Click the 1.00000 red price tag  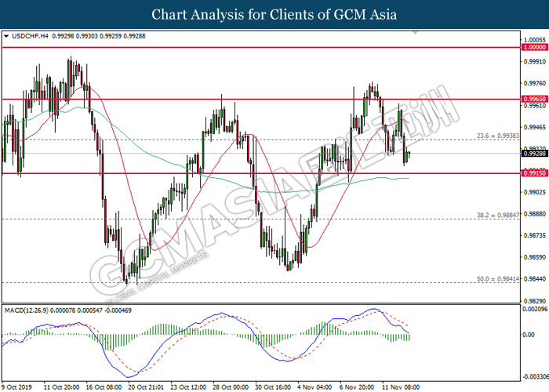click(534, 47)
